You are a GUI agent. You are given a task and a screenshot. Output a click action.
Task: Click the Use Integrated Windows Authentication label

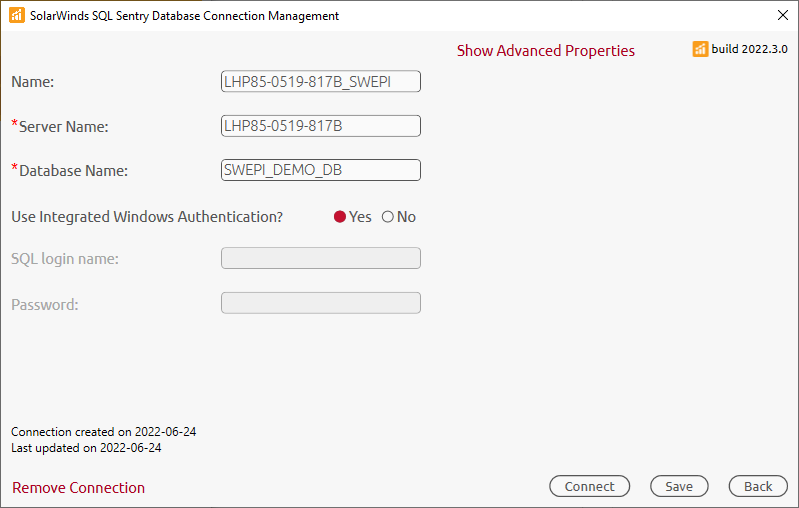click(147, 217)
